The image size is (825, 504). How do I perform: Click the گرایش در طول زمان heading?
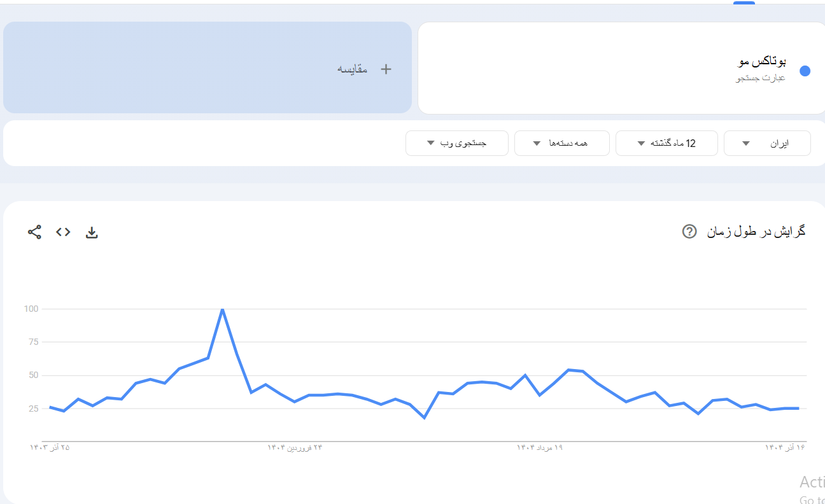click(x=756, y=232)
